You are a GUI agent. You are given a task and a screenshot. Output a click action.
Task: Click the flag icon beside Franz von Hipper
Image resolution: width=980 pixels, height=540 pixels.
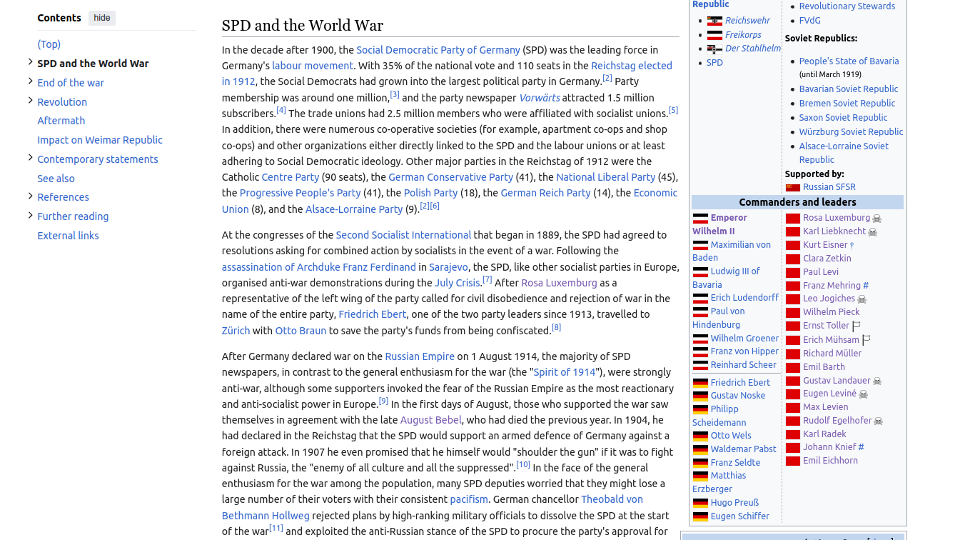700,352
